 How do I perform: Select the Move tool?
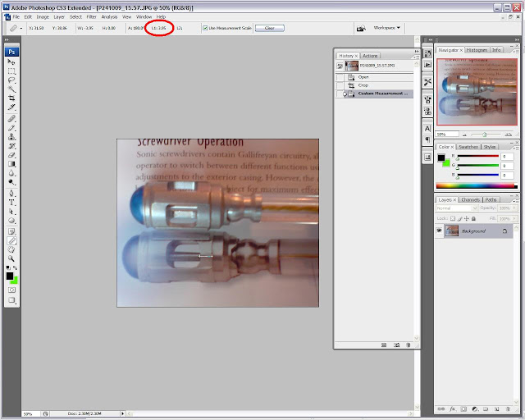(11, 62)
